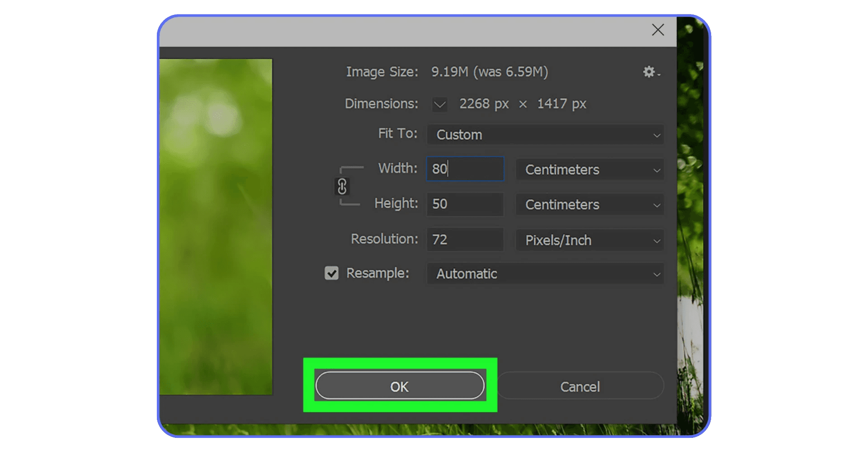Expand the Dimensions unit chevron

click(439, 104)
